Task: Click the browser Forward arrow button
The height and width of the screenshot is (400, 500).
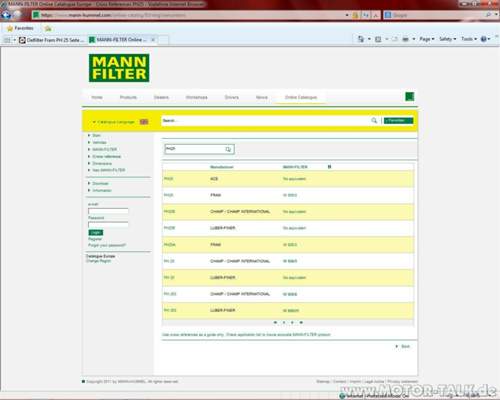Action: click(x=17, y=15)
